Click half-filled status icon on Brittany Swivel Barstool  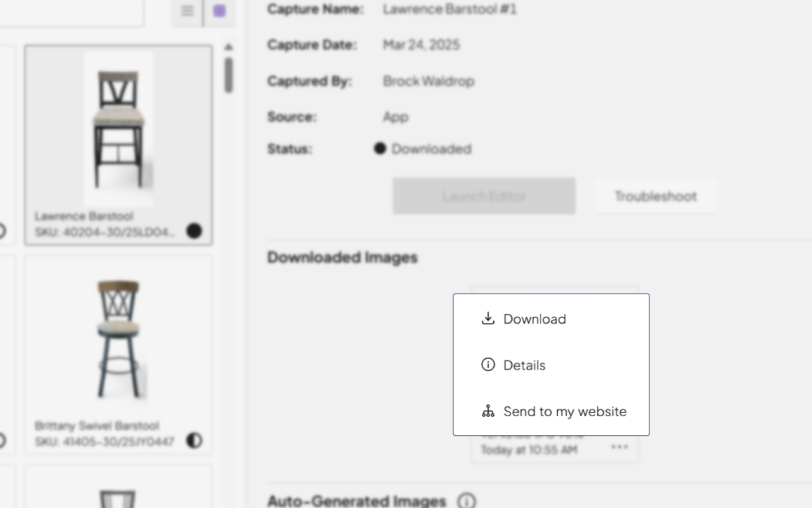click(194, 440)
